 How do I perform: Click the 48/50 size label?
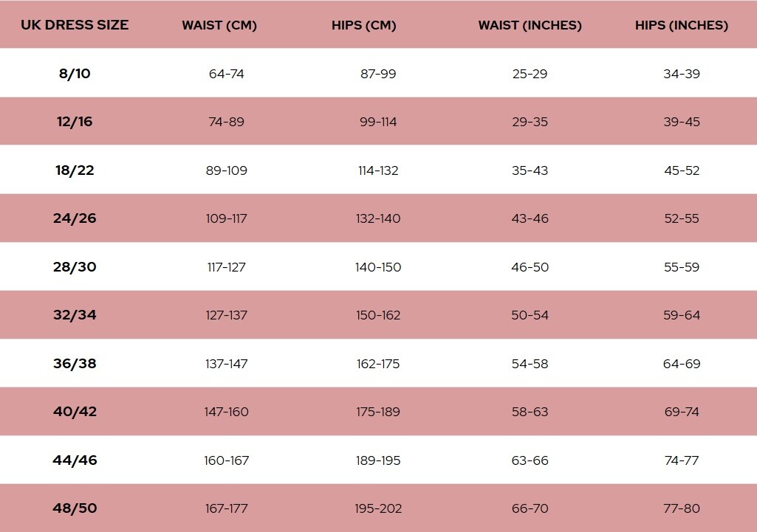coord(75,508)
